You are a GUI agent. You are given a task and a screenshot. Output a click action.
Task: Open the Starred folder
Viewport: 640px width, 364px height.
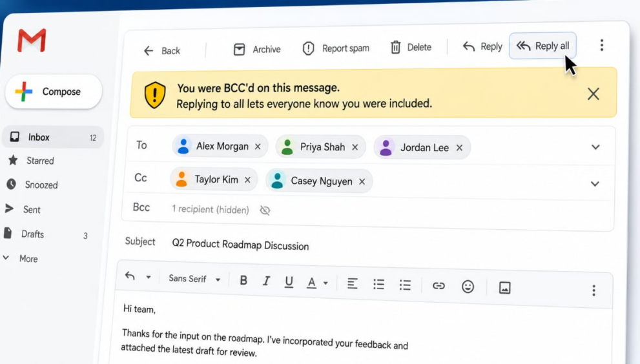click(x=31, y=160)
